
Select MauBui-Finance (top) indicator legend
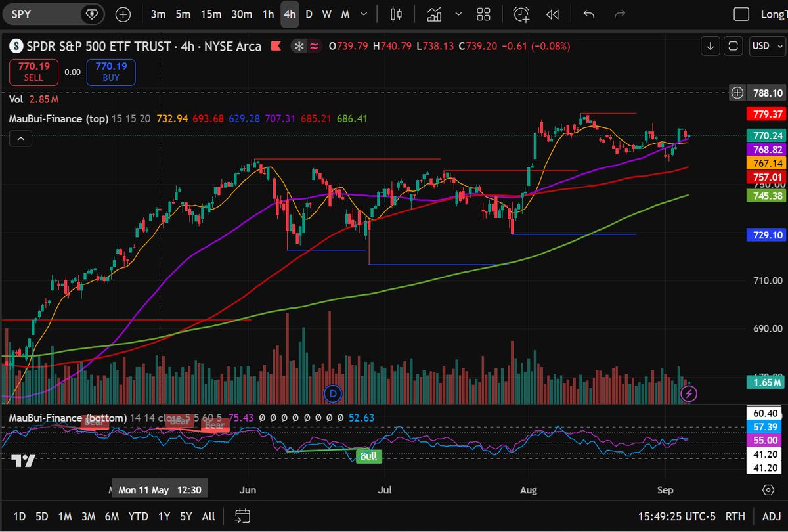pos(58,119)
